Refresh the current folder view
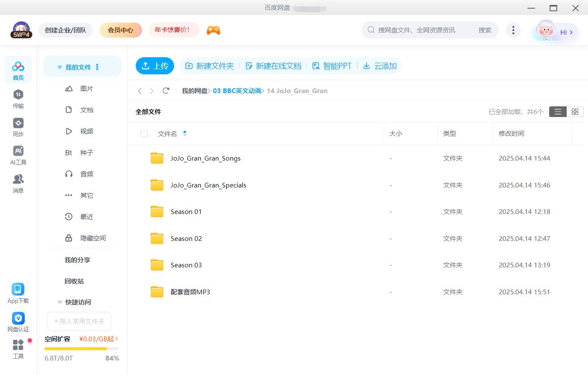 (166, 91)
